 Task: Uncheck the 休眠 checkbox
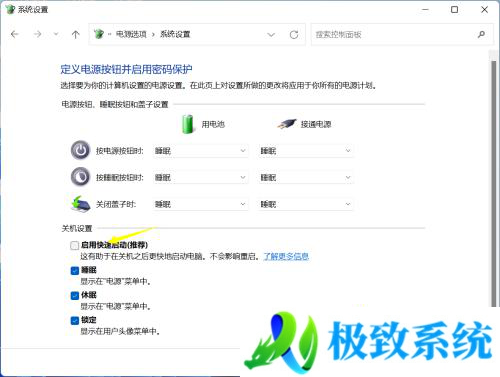pos(75,295)
